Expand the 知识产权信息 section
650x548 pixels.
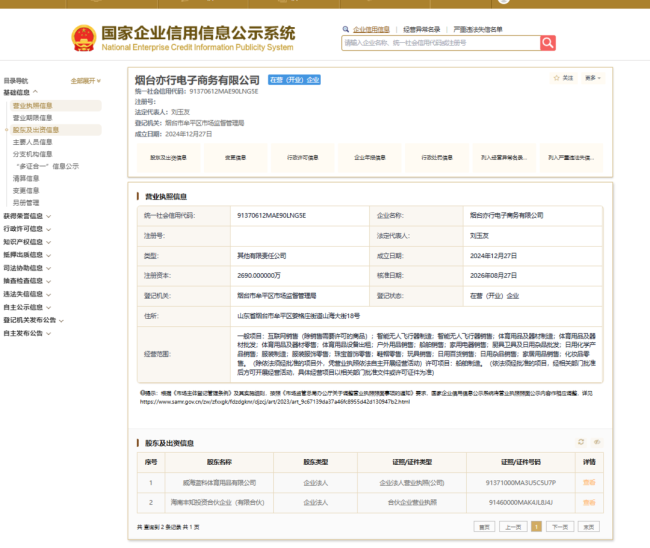[27, 242]
